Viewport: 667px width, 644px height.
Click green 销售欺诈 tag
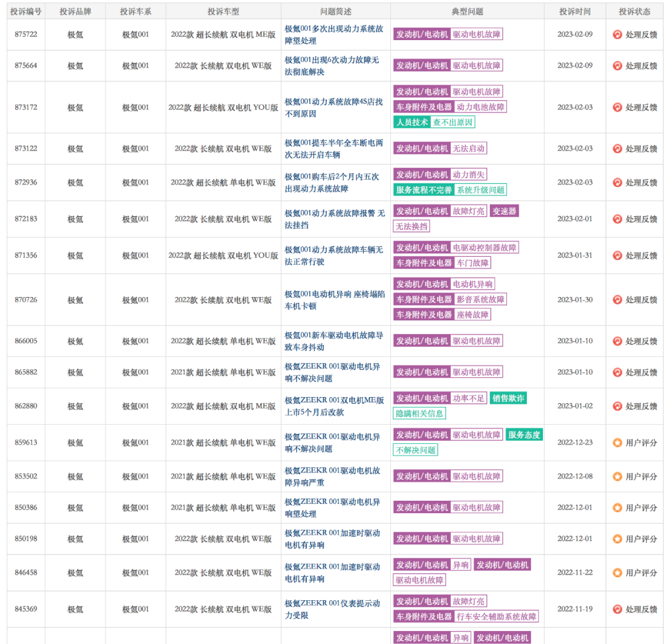click(x=508, y=398)
